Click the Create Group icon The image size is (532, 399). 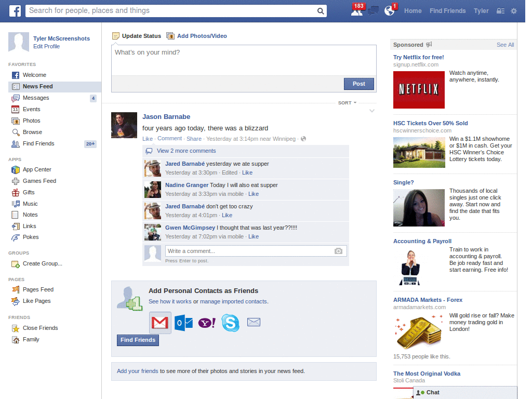(15, 264)
